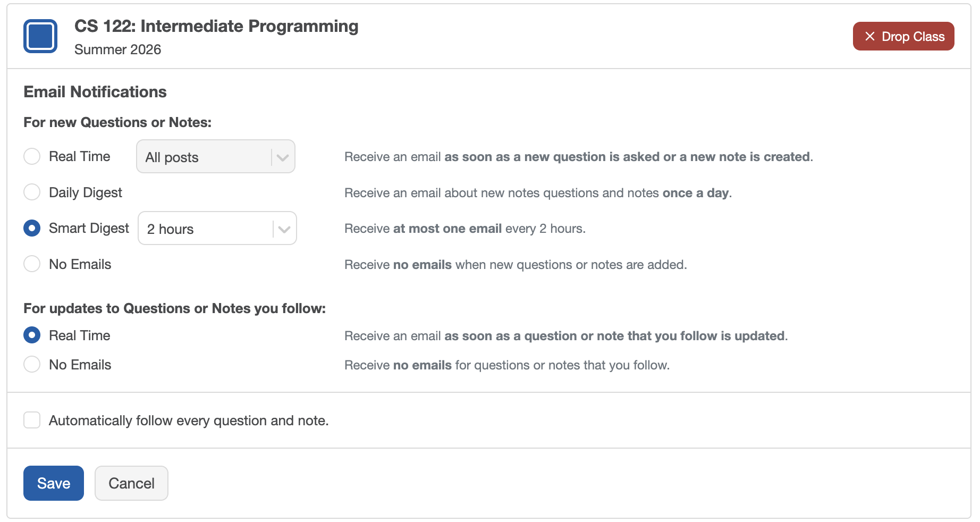Enable automatically follow every question checkbox
This screenshot has width=980, height=522.
point(32,420)
